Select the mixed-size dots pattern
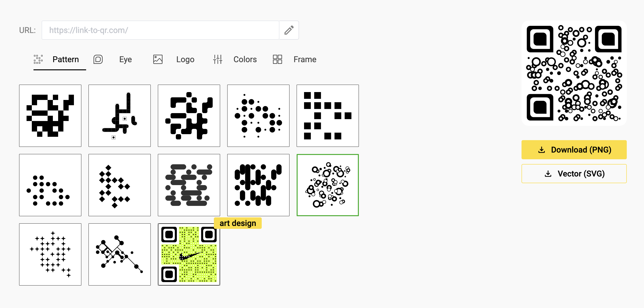Viewport: 644px width, 308px height. (258, 116)
